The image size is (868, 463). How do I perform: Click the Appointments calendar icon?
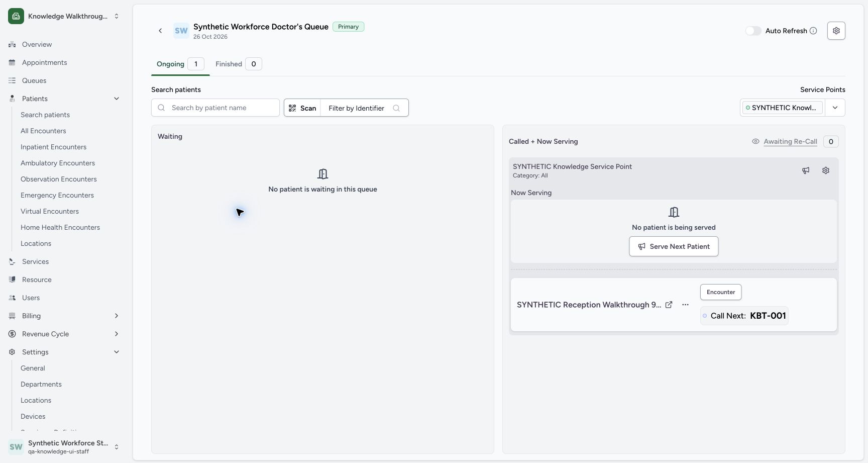(x=12, y=62)
